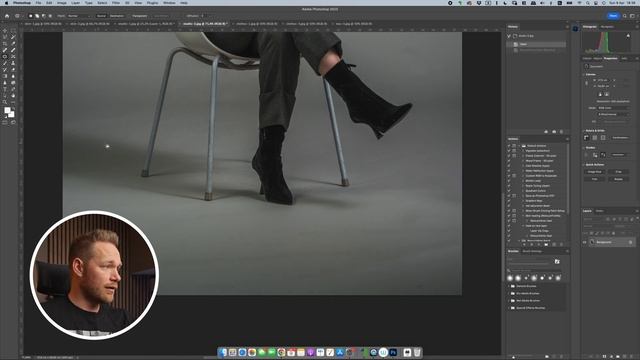This screenshot has width=640, height=360.
Task: Delete current state trash icon in History
Action: click(561, 131)
